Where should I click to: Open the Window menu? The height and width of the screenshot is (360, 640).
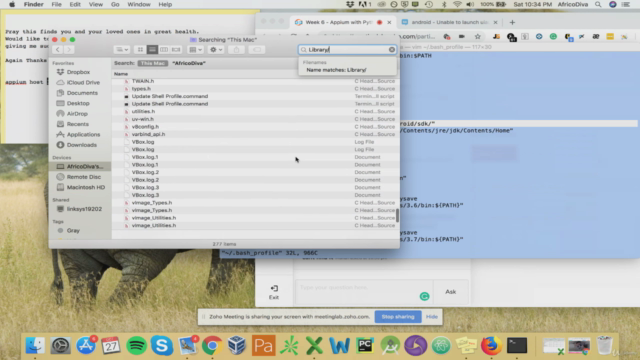pyautogui.click(x=139, y=4)
